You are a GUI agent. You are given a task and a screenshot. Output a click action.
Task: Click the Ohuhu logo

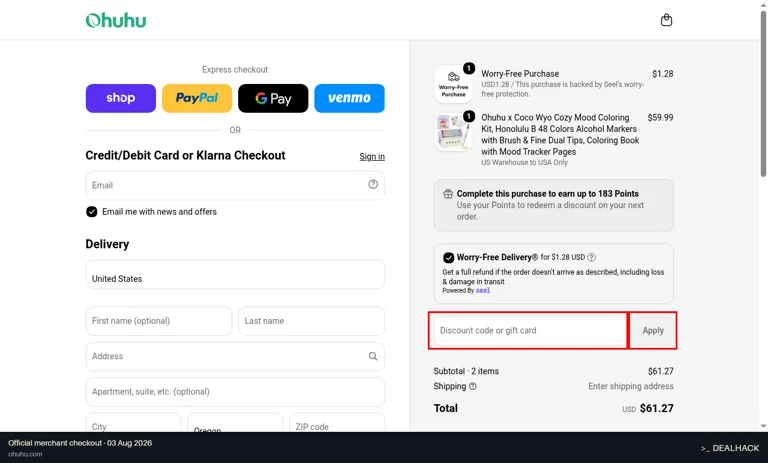click(116, 20)
